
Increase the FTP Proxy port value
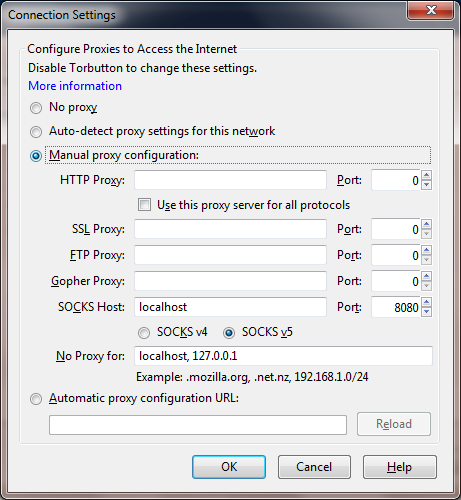pyautogui.click(x=427, y=250)
